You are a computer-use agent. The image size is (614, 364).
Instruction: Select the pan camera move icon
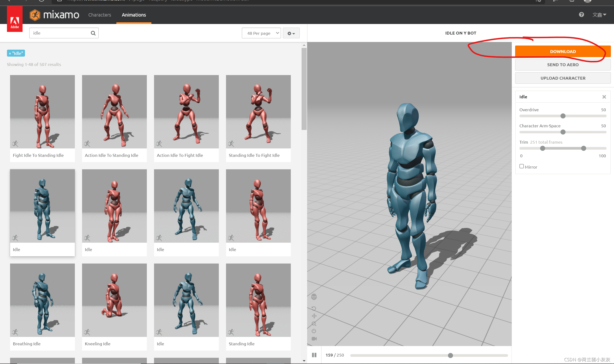coord(314,316)
